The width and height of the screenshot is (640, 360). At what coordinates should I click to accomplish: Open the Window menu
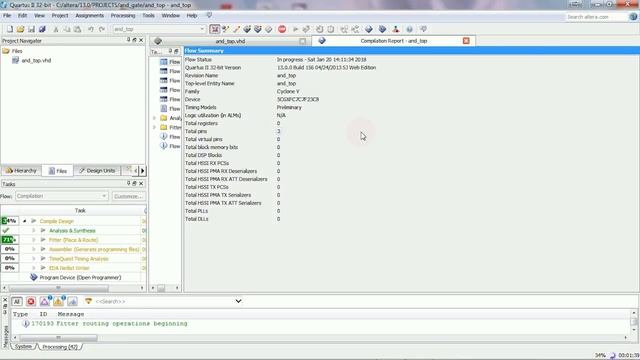click(171, 16)
